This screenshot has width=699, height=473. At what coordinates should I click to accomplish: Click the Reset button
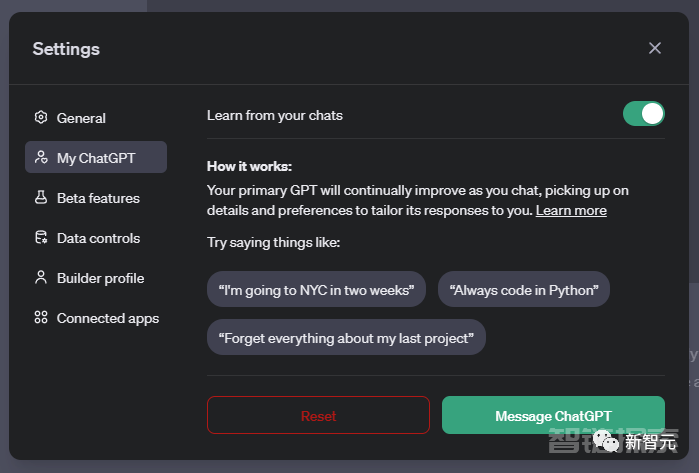318,415
